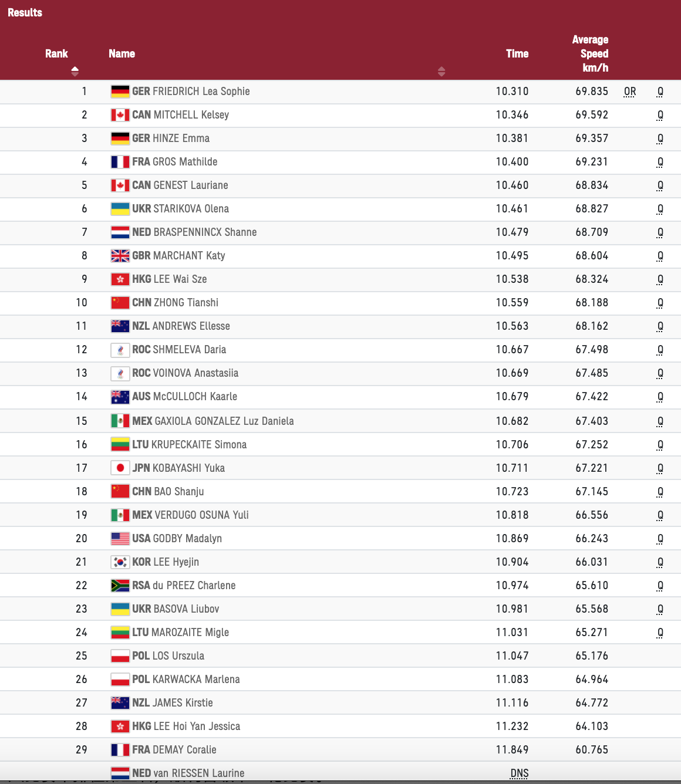Click the Q qualified mark for MITCHELL Kelsey
This screenshot has width=681, height=784.
[x=660, y=115]
